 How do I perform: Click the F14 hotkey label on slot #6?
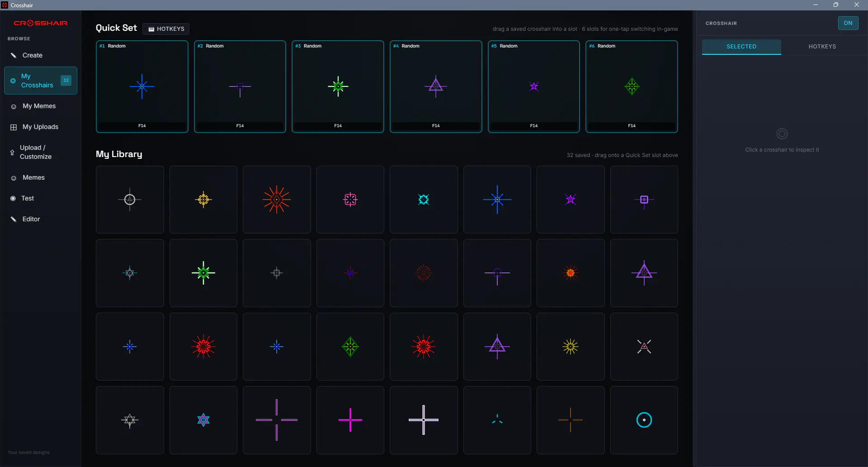(632, 126)
